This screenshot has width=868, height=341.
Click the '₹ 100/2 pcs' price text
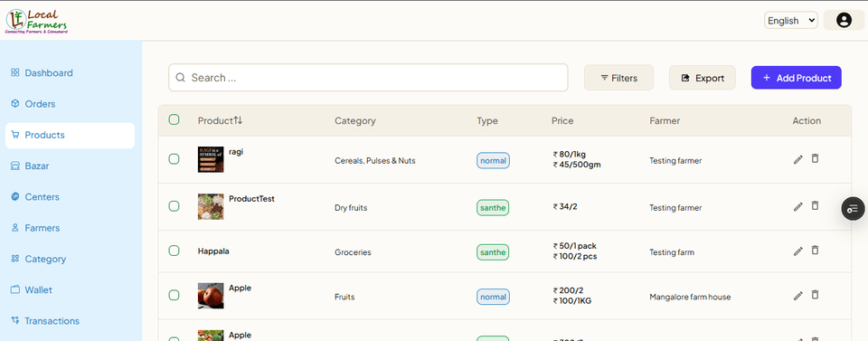coord(575,256)
